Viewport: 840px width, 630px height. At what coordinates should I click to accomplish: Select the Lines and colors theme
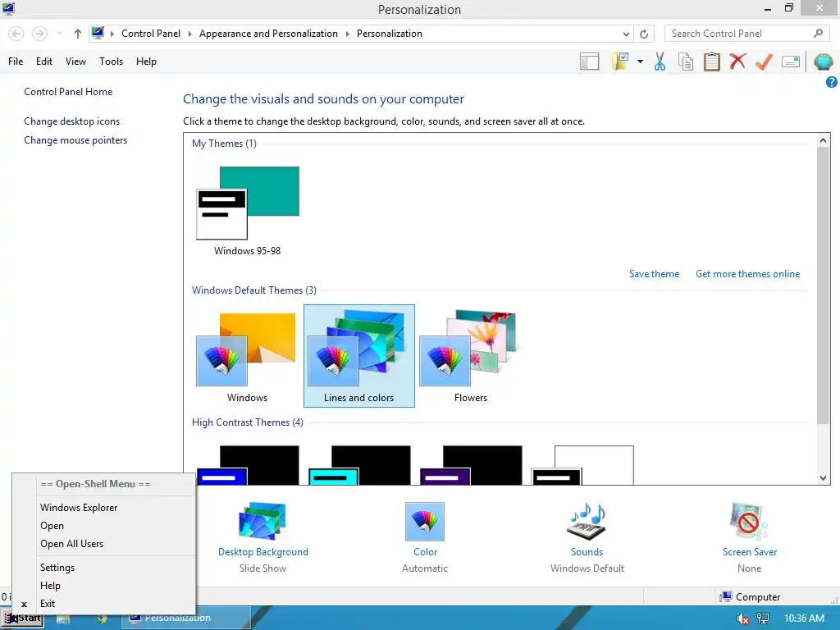click(359, 356)
